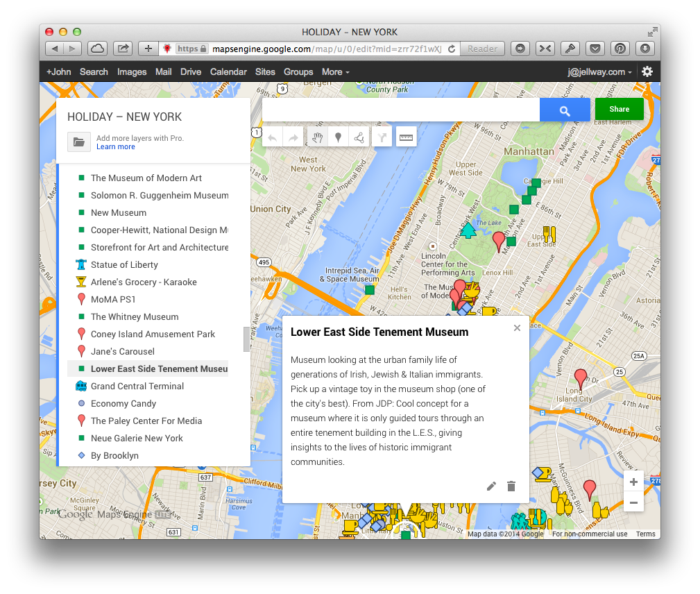Image resolution: width=700 pixels, height=594 pixels.
Task: Open Sites in Google bar
Action: (x=265, y=72)
